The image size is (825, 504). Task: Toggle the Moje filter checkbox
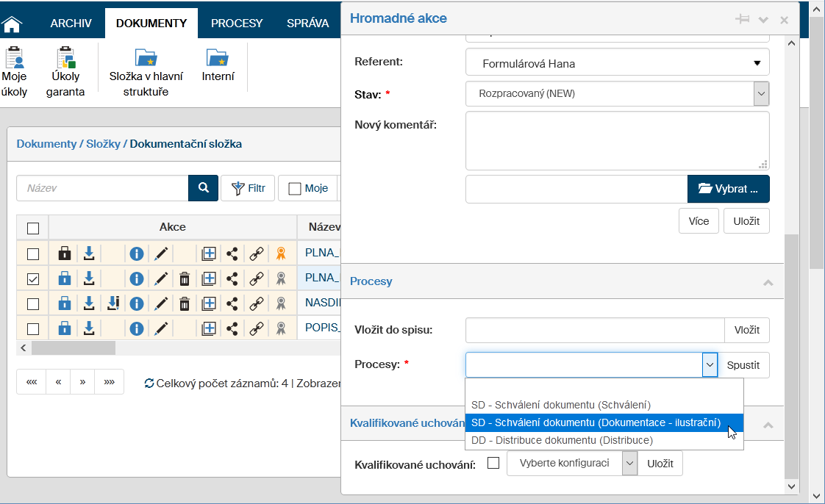coord(295,189)
